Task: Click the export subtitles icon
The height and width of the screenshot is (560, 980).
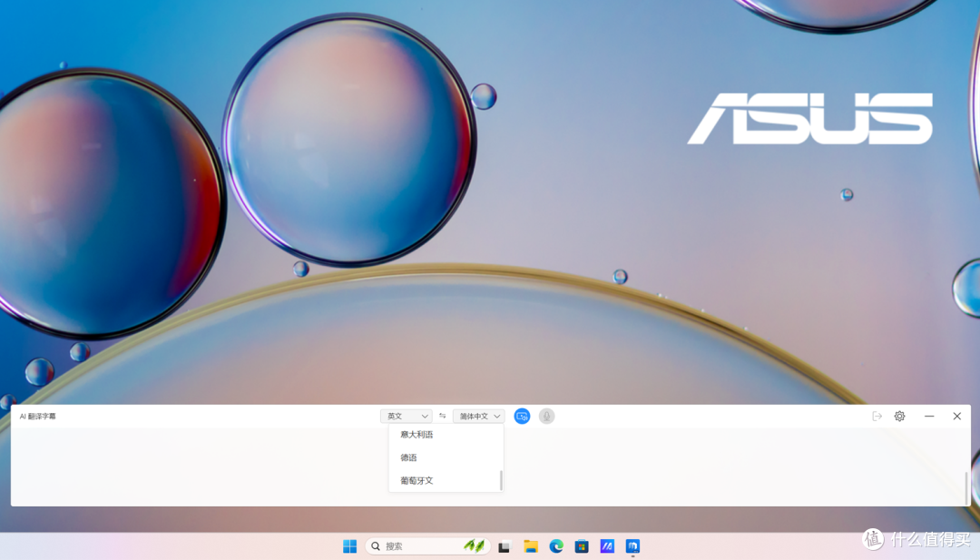Action: coord(877,417)
